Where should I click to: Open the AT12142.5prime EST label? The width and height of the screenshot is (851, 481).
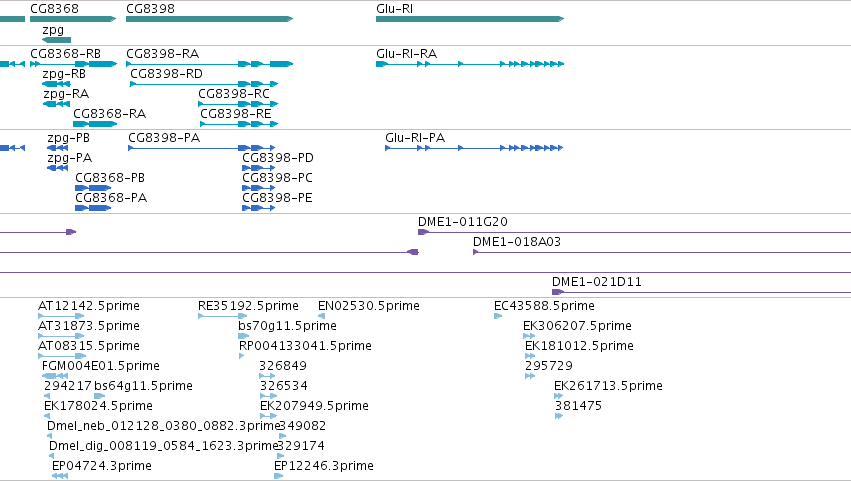point(89,306)
